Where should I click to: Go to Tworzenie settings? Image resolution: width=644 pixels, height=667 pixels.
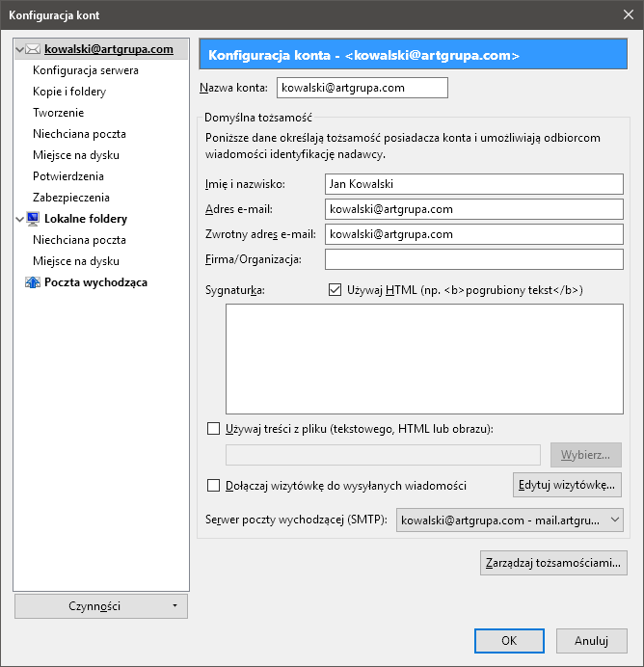(x=58, y=113)
